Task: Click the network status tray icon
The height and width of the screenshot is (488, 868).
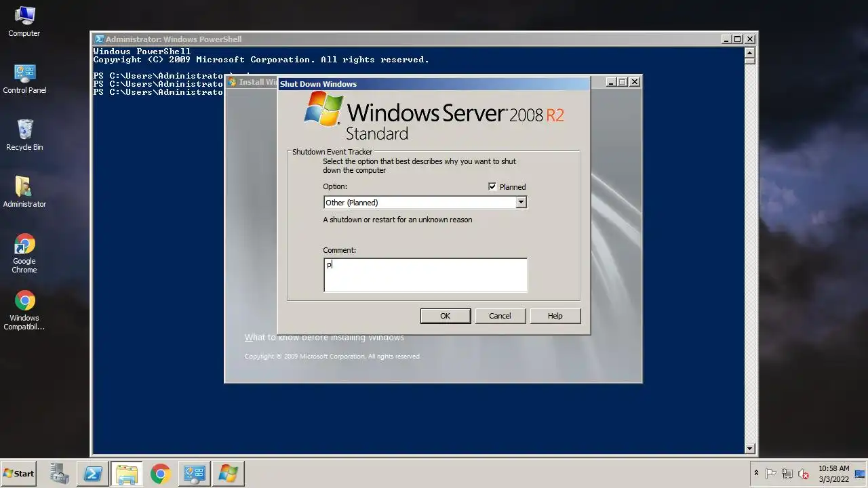Action: tap(787, 474)
